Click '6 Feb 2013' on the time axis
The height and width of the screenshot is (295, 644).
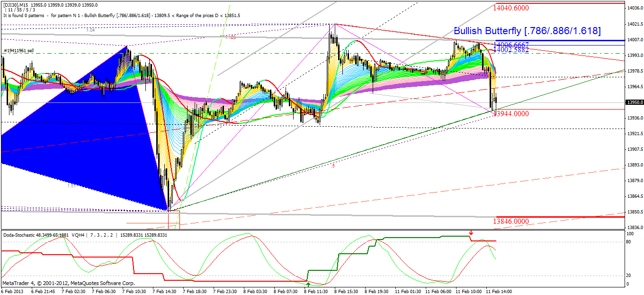coord(11,291)
